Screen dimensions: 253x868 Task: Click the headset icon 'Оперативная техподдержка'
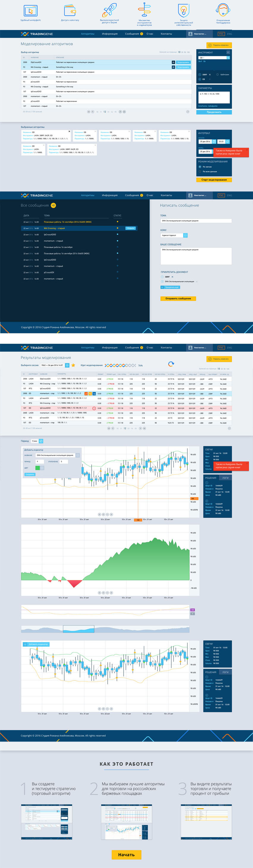[x=223, y=10]
